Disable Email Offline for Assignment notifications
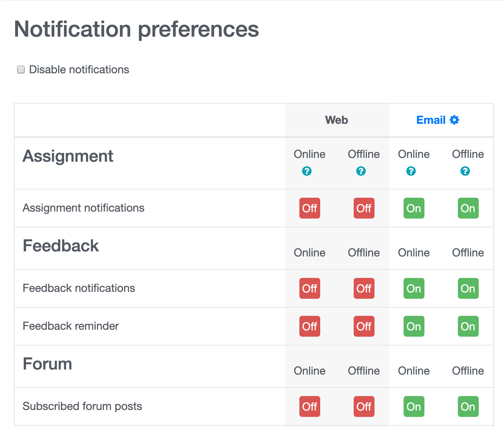504x427 pixels. point(468,208)
